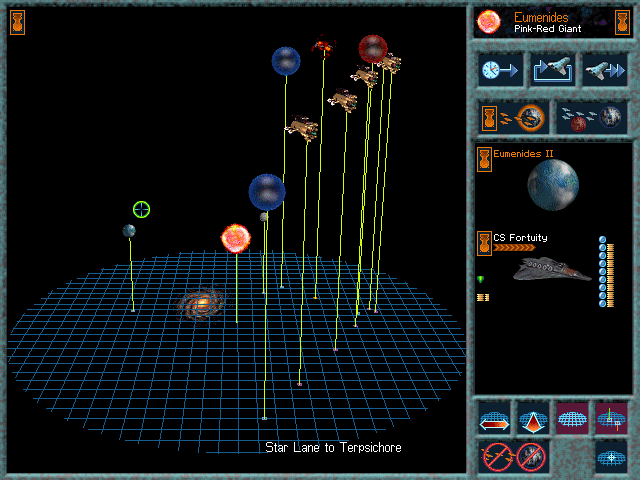
Task: Select the tan ship second from the bottom
Action: pos(343,100)
